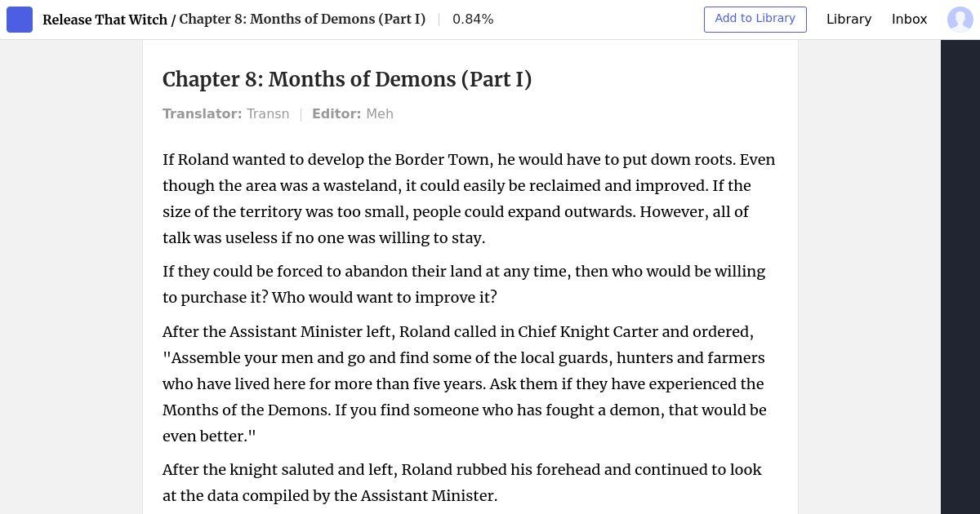Viewport: 980px width, 514px height.
Task: Add this novel to your library
Action: (x=755, y=19)
